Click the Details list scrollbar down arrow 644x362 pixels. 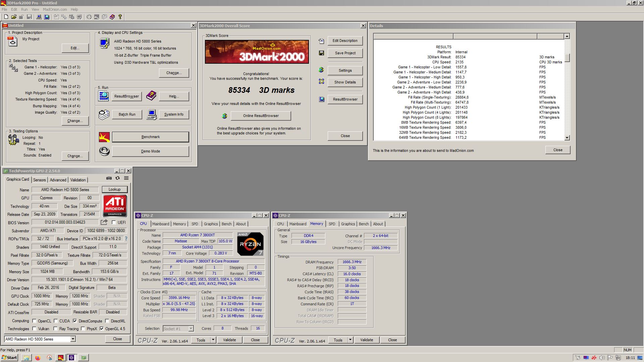pos(567,138)
